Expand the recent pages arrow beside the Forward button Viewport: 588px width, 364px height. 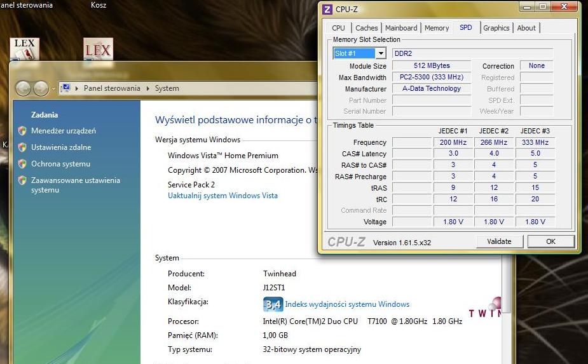point(53,89)
